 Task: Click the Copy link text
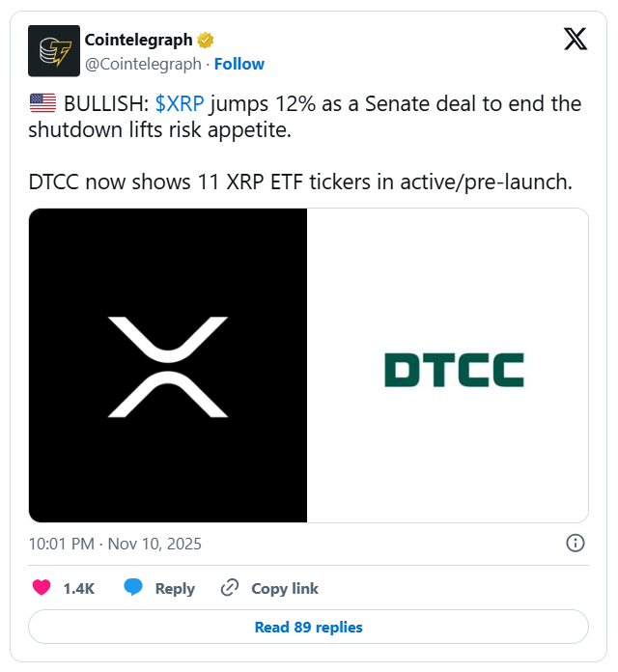[x=285, y=588]
